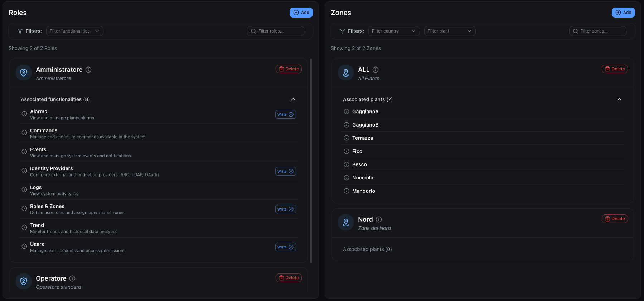Screen dimensions: 644x301
Task: Click the info icon next to Operatore title
Action: click(x=72, y=278)
